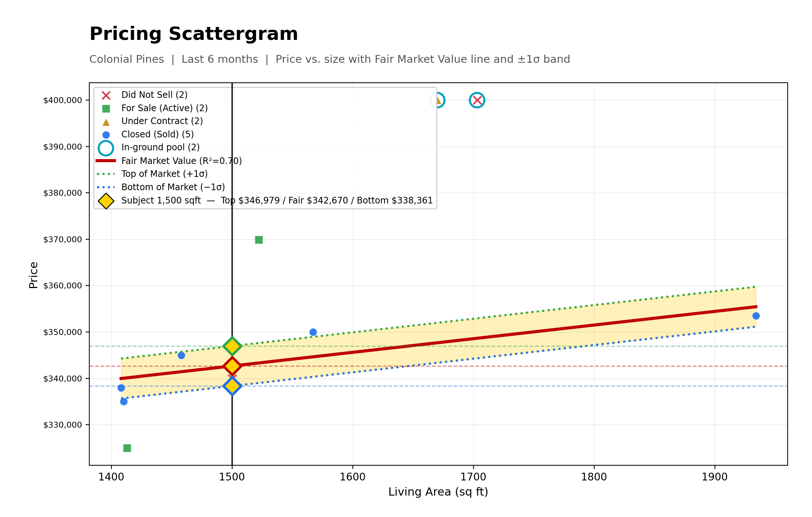
Task: Click the pool-circled Did Not Sell marker at $400,000
Action: (477, 100)
